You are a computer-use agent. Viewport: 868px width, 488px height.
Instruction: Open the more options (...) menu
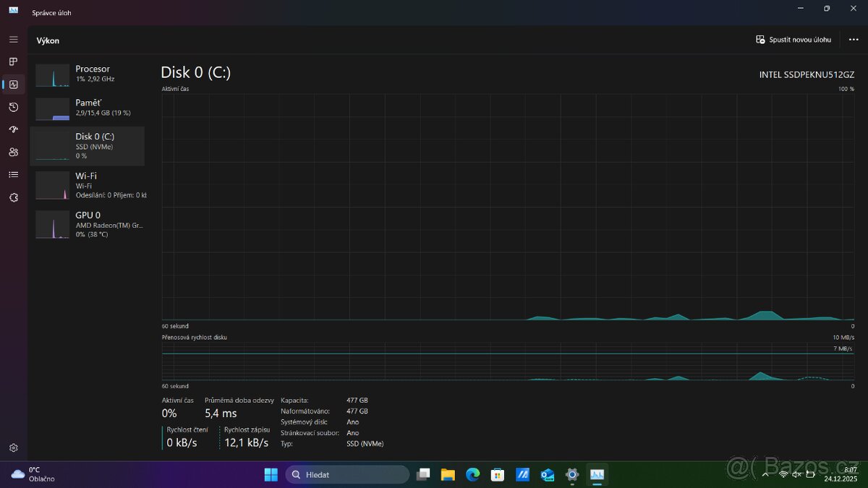854,40
